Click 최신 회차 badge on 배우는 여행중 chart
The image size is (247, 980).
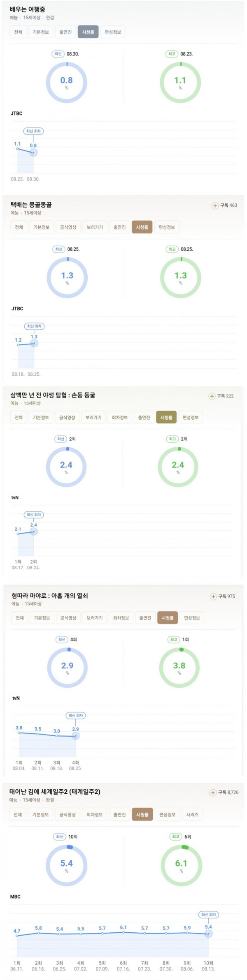coord(33,131)
